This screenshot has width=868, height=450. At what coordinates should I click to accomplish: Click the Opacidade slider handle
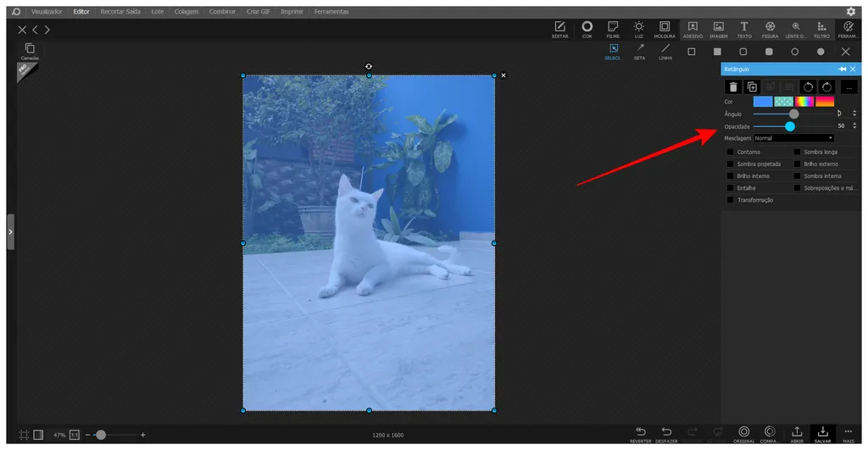tap(790, 126)
